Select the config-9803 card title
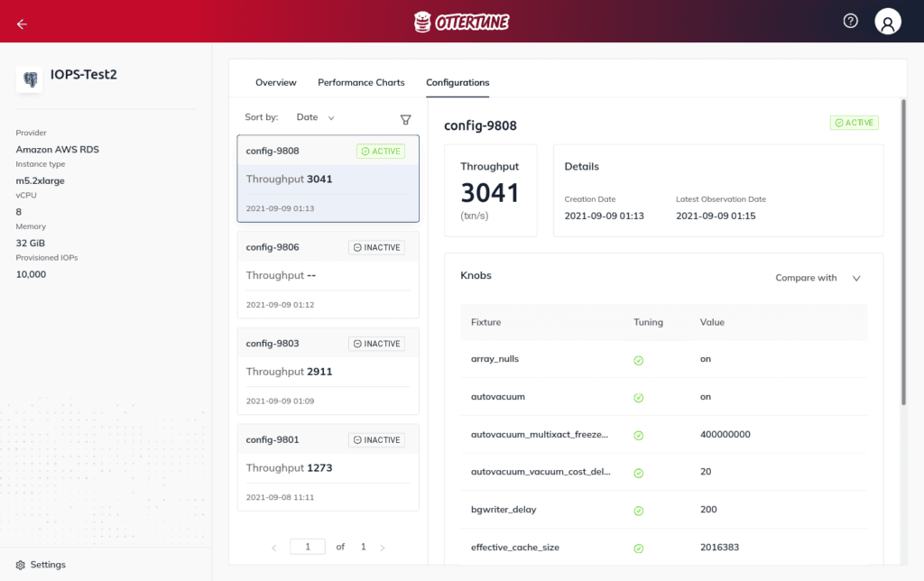924x581 pixels. point(273,343)
